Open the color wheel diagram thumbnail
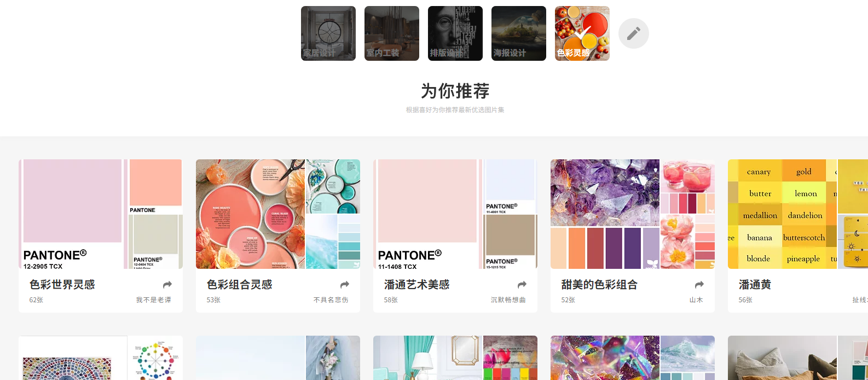 [155, 358]
